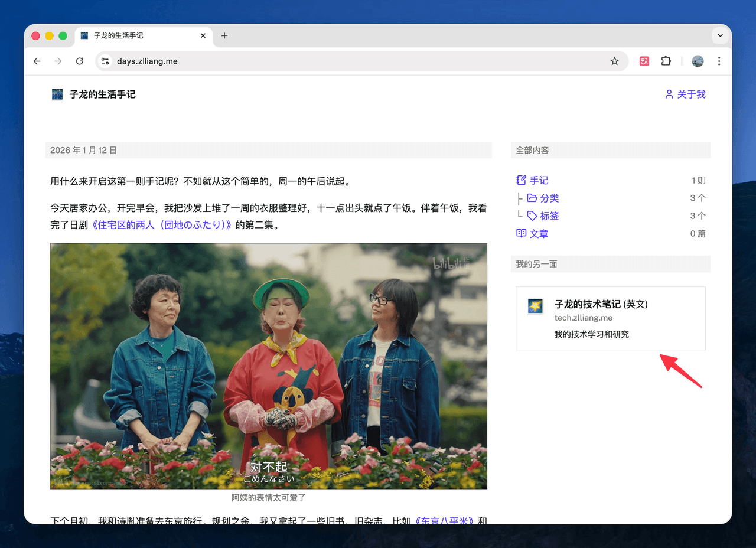Open the 子龙的技术笔记 (英文) card

[611, 318]
